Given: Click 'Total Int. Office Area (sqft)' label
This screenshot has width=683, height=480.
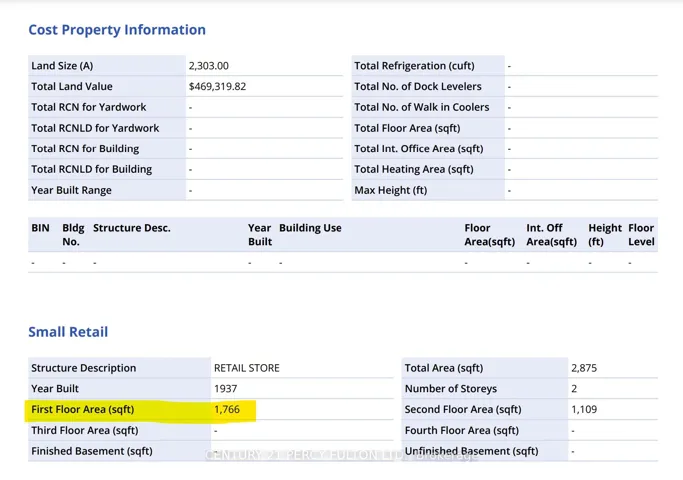Looking at the screenshot, I should [419, 149].
